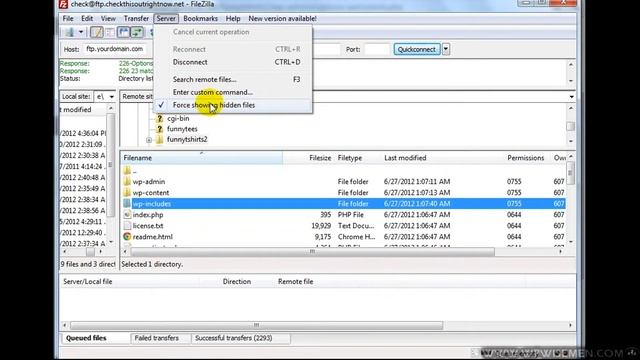Toggle the local directory tree icon
Viewport: 640px width, 360px height.
(x=110, y=32)
